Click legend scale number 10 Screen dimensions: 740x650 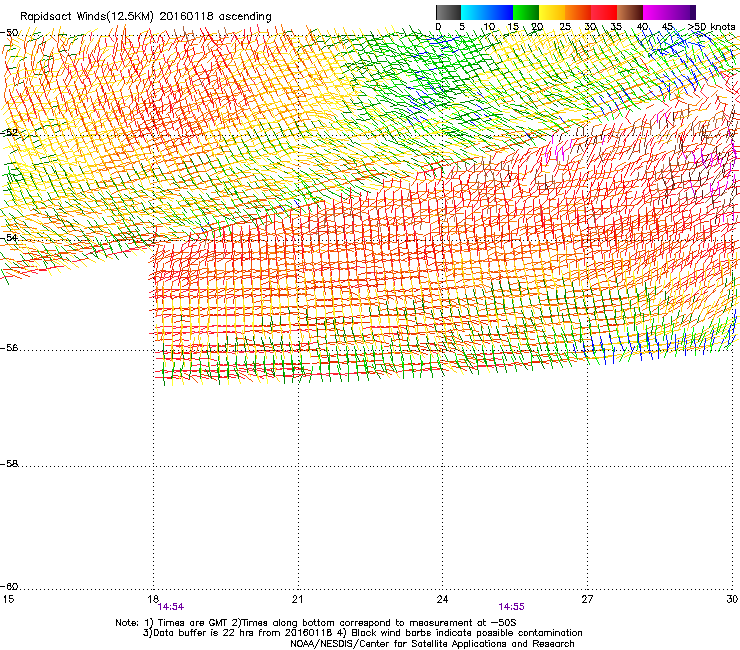point(489,27)
